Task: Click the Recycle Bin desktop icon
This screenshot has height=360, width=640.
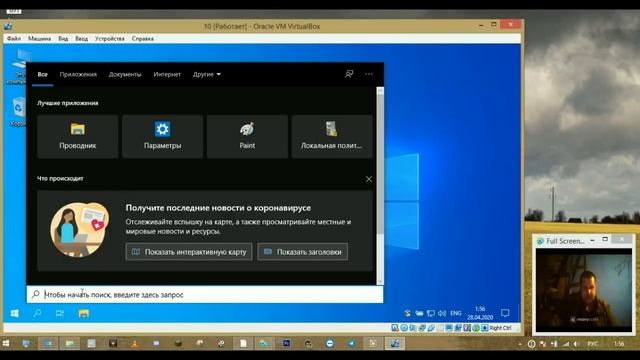Action: click(18, 111)
